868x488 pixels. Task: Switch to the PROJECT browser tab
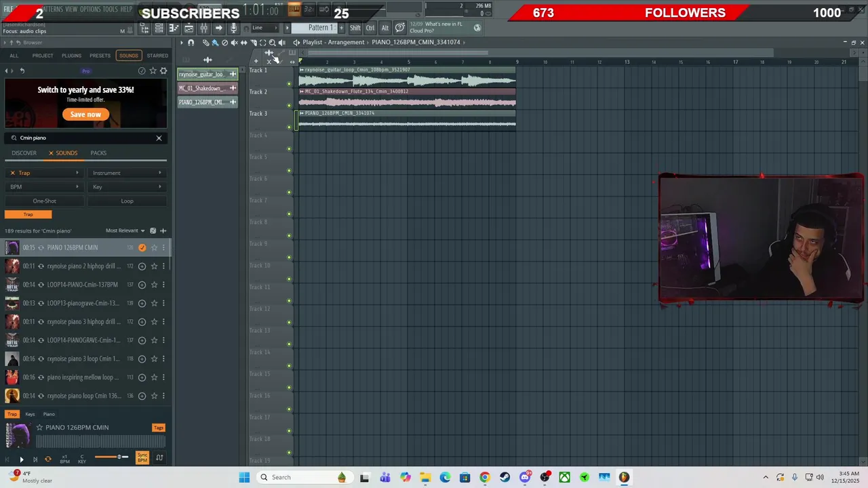42,56
